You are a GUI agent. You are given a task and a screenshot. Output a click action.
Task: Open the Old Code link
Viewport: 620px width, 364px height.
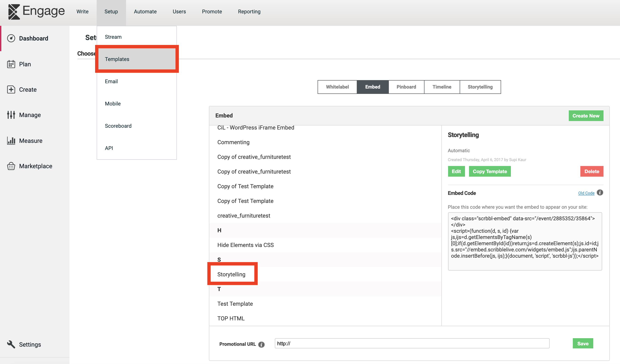586,193
